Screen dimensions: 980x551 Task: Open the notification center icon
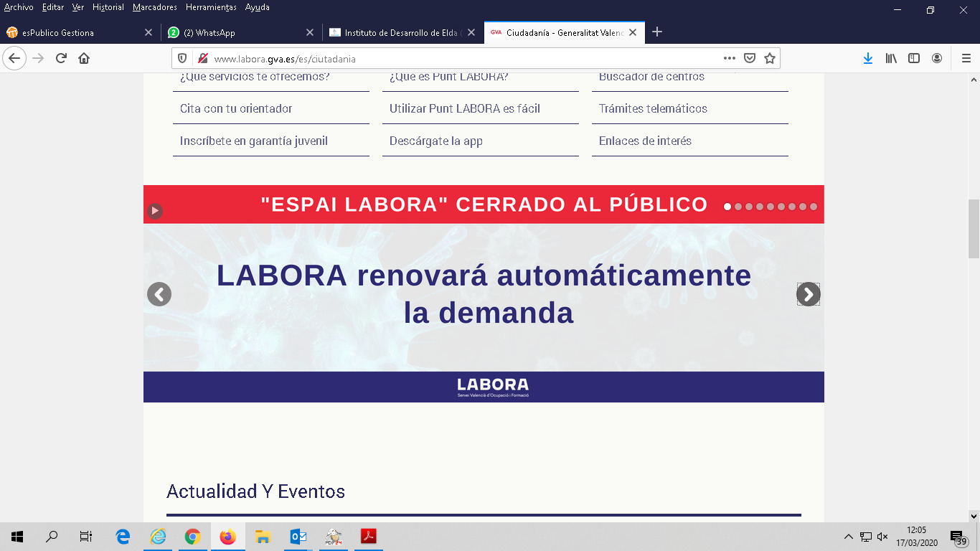click(958, 537)
